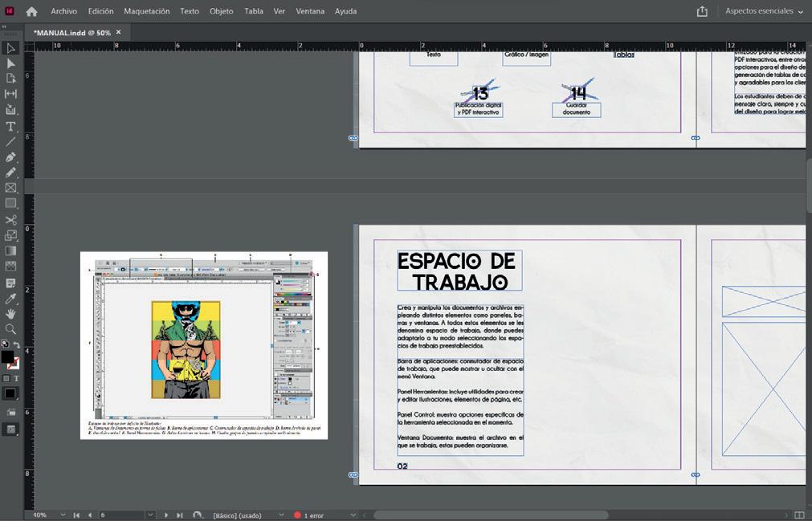Click the Share export icon
This screenshot has width=812, height=521.
(702, 11)
